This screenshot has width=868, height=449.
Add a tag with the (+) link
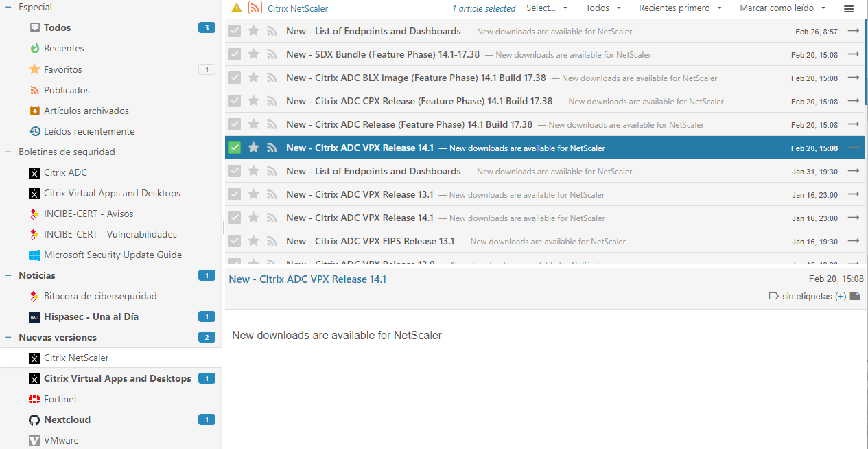(x=840, y=297)
